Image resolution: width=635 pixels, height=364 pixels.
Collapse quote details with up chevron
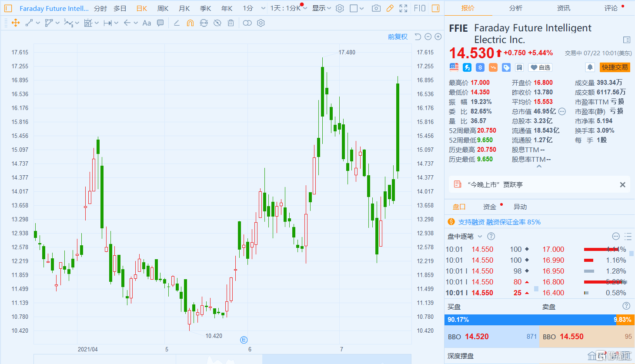(x=539, y=167)
